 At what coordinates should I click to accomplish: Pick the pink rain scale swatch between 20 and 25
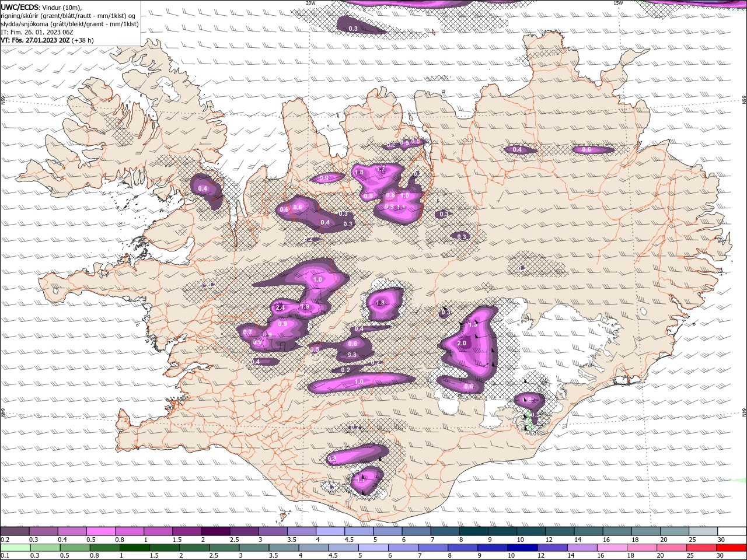(x=672, y=548)
